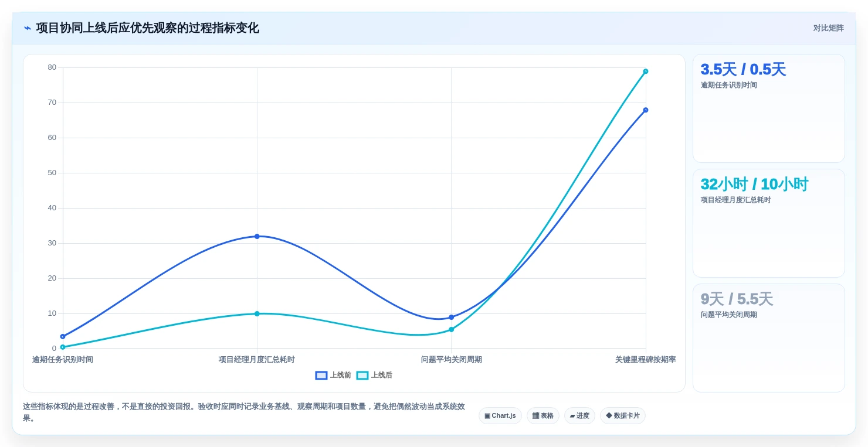The image size is (868, 447).
Task: Click the 上线前 point at 关键里程碑按期率 (68)
Action: click(x=646, y=110)
